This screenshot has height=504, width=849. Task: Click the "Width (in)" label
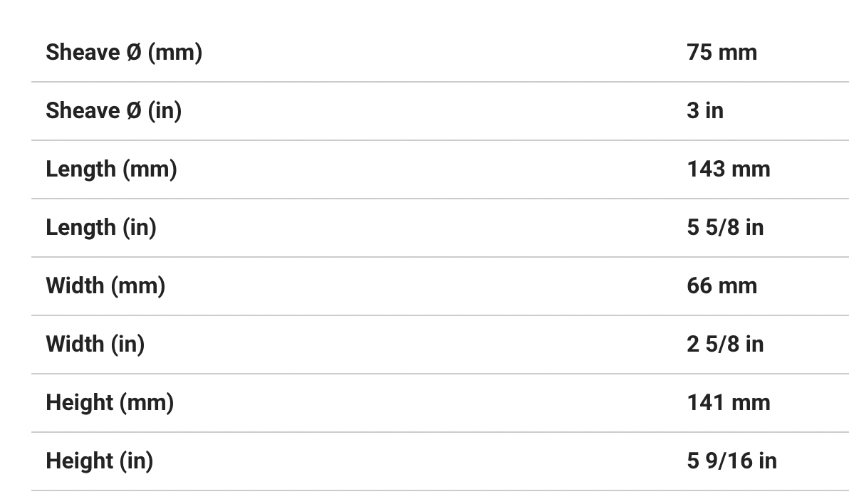[x=95, y=344]
